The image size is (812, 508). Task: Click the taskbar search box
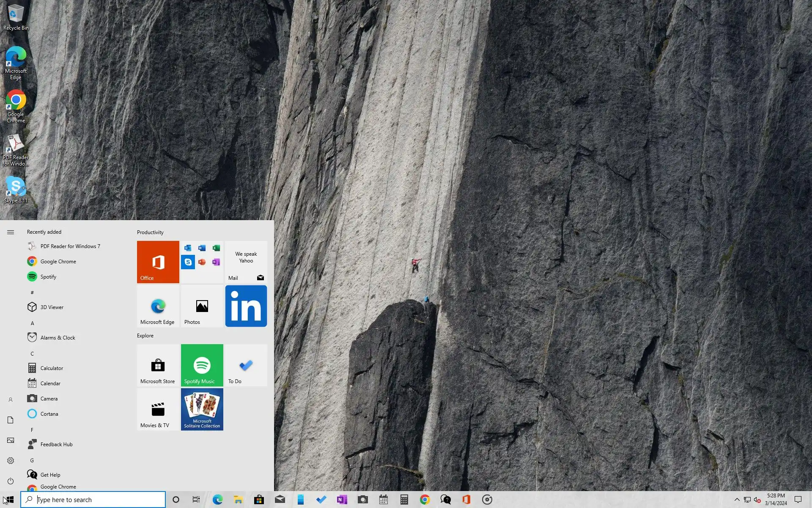93,500
